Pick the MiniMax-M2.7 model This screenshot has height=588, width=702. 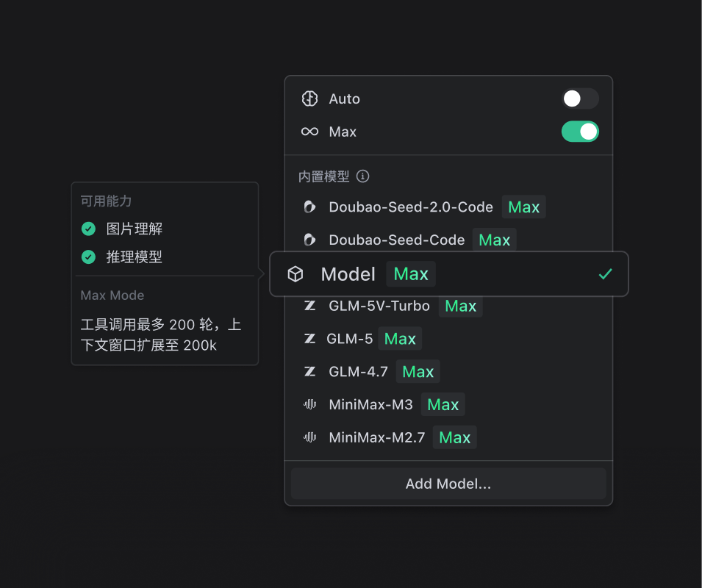(448, 437)
